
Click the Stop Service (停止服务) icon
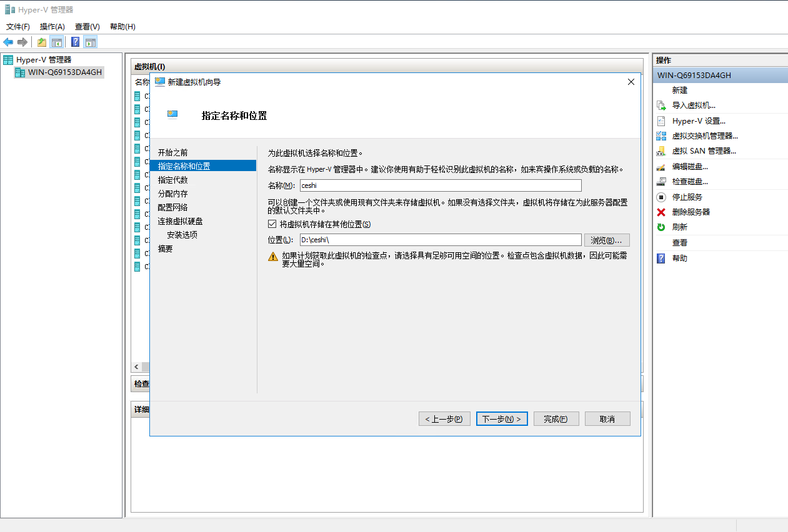click(x=661, y=197)
